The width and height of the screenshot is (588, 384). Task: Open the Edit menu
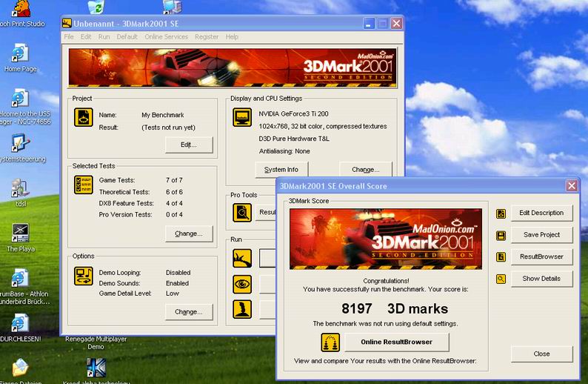pyautogui.click(x=86, y=37)
